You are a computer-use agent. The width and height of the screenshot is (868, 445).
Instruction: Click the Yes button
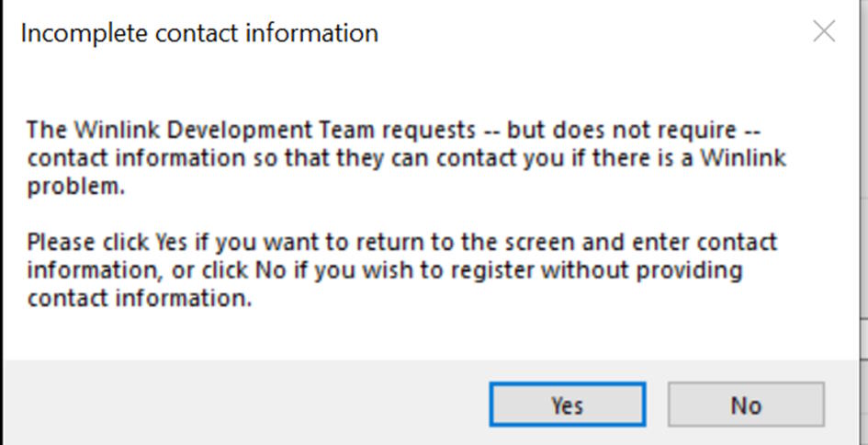coord(567,405)
